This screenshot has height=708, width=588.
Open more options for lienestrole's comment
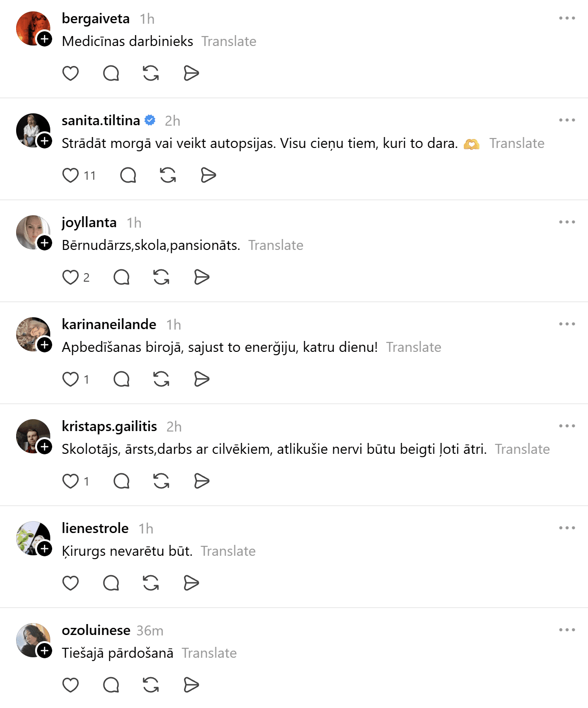[x=567, y=528]
